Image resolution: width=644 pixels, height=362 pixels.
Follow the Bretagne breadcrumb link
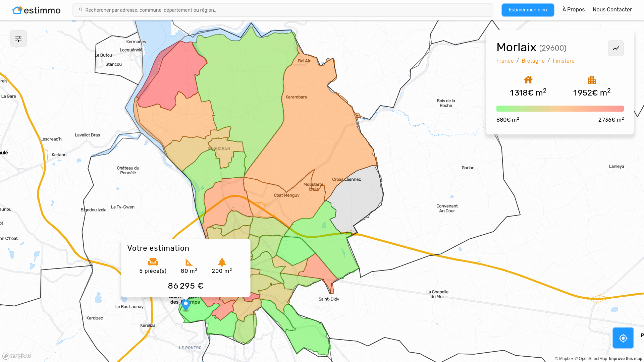[533, 61]
